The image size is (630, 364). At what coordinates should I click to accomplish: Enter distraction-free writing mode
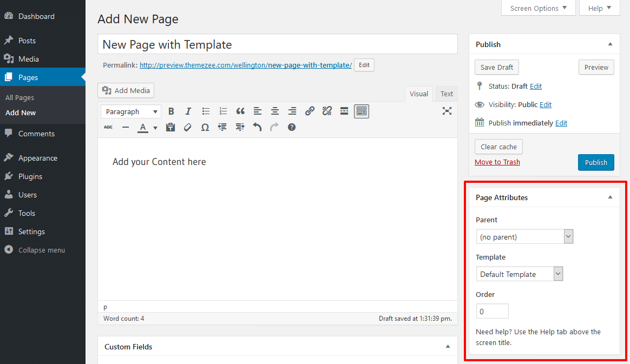point(447,110)
